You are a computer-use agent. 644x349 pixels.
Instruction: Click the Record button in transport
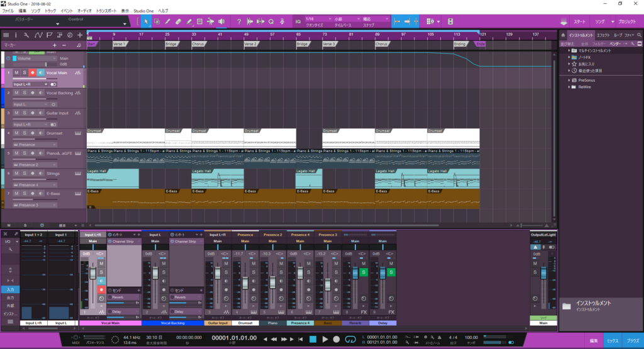336,340
